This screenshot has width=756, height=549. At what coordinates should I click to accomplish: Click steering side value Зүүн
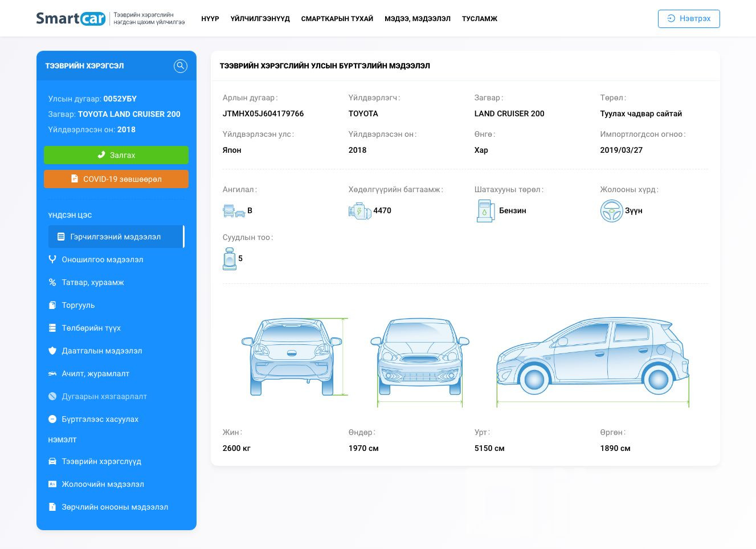(x=634, y=210)
